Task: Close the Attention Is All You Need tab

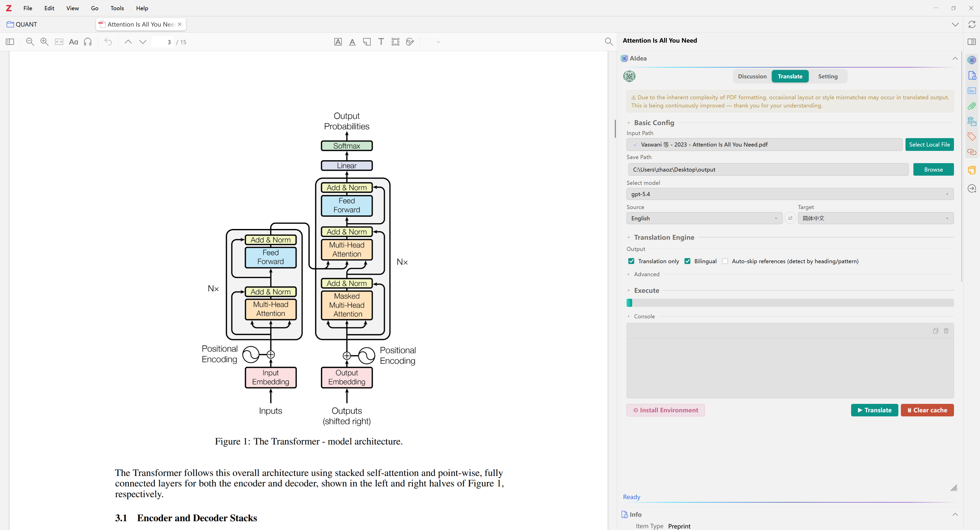Action: click(x=180, y=24)
